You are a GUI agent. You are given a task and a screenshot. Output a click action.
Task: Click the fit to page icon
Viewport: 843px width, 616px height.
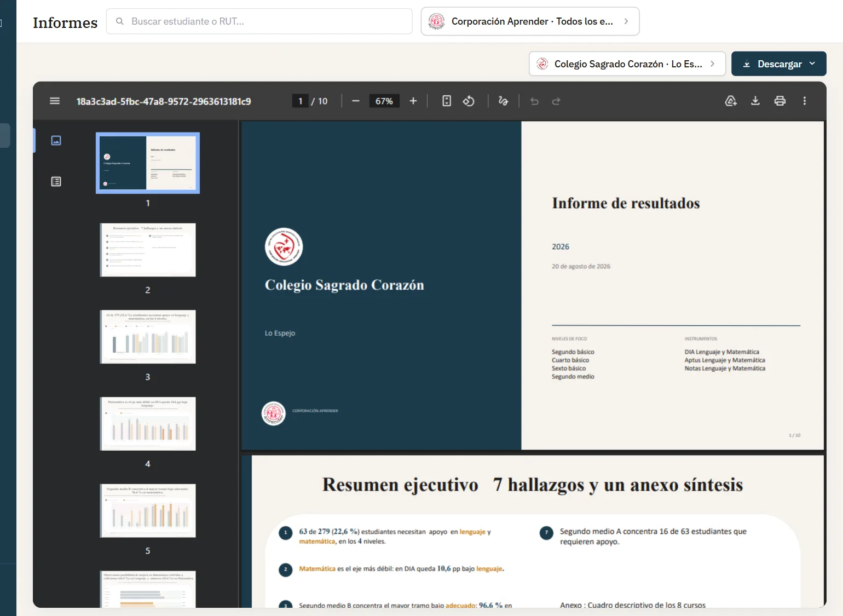point(447,101)
